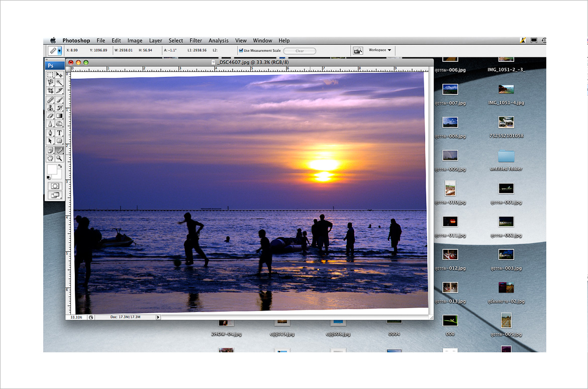Click the Clear button in options bar

[300, 51]
